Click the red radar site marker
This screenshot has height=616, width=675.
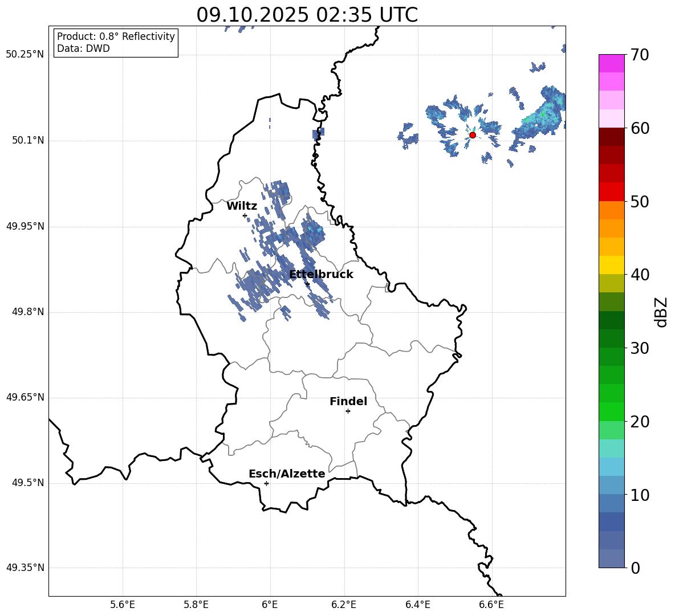tap(473, 135)
